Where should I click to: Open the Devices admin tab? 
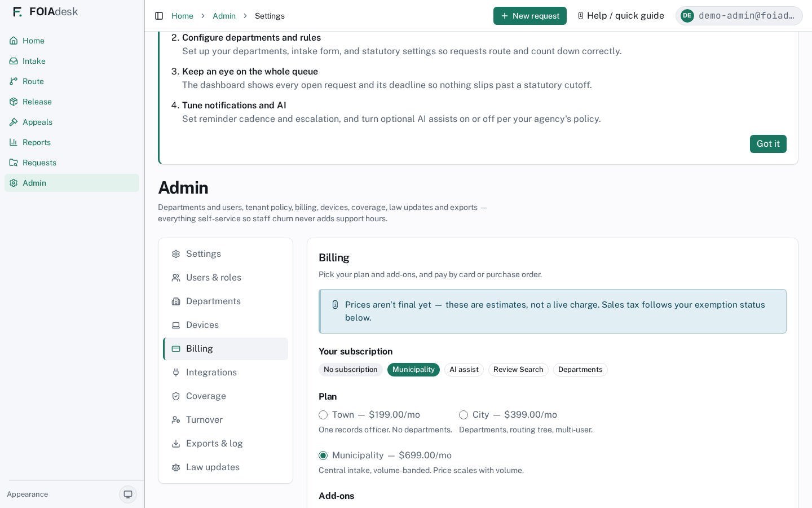pyautogui.click(x=226, y=325)
